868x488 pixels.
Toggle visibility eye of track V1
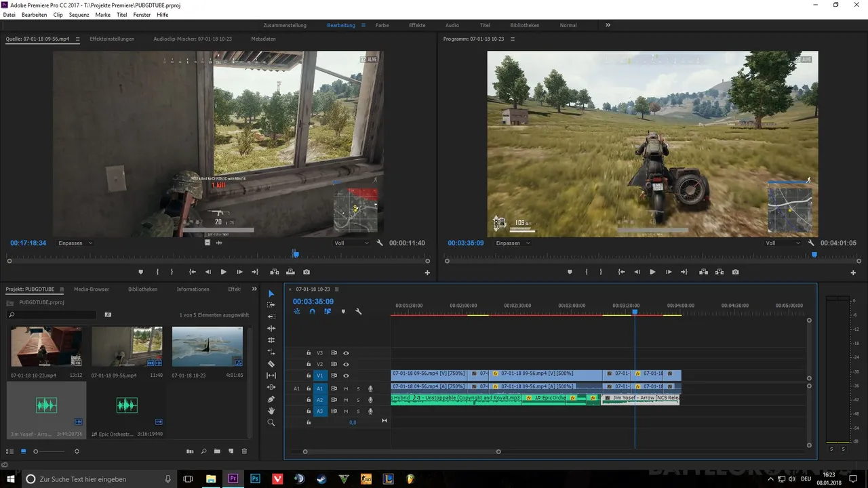(346, 375)
